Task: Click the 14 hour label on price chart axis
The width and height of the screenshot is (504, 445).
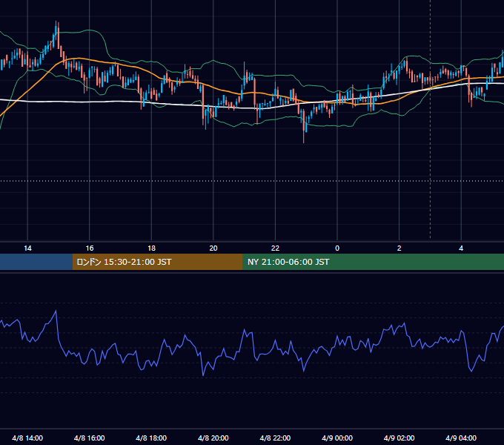Action: coord(27,248)
